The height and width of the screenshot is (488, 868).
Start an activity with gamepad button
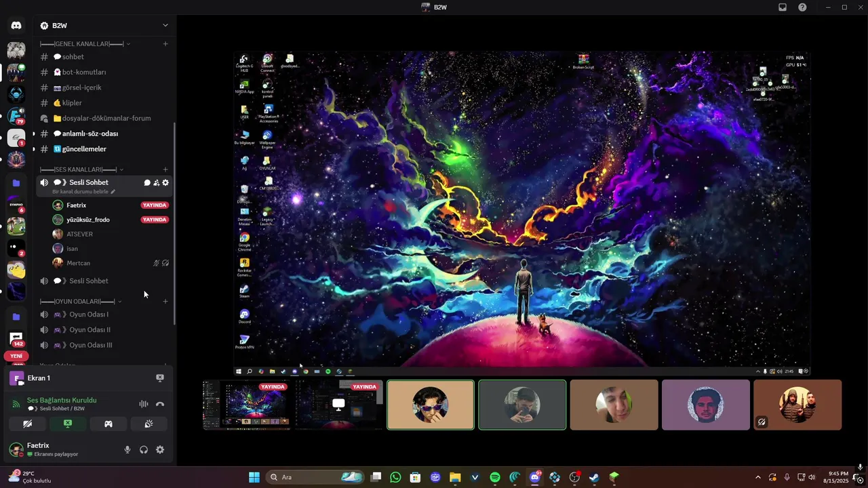108,424
